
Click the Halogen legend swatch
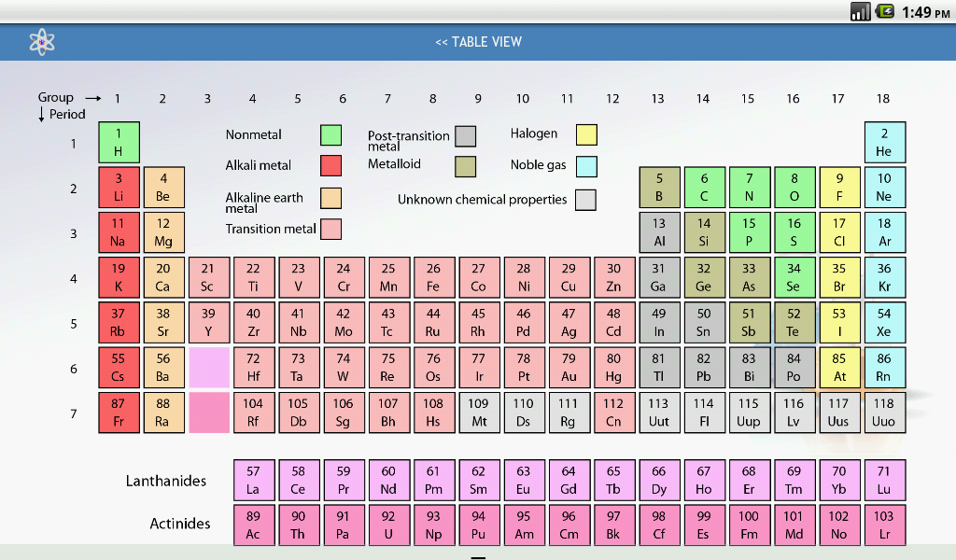click(x=585, y=134)
